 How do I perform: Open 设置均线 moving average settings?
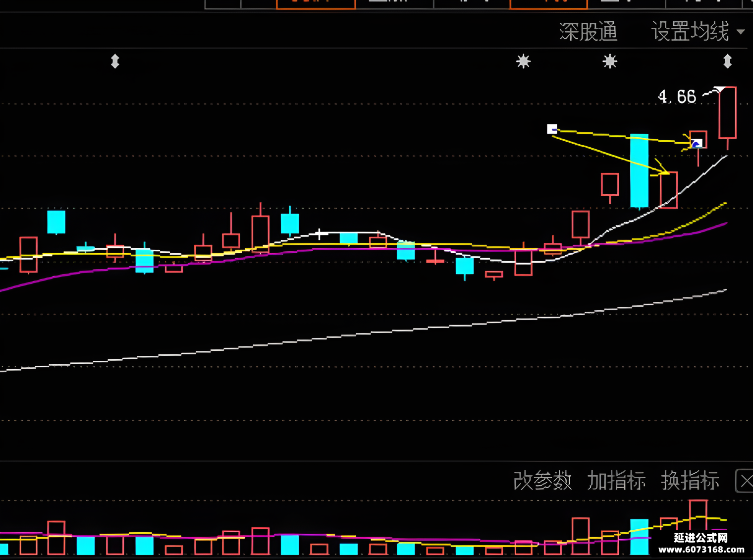690,32
